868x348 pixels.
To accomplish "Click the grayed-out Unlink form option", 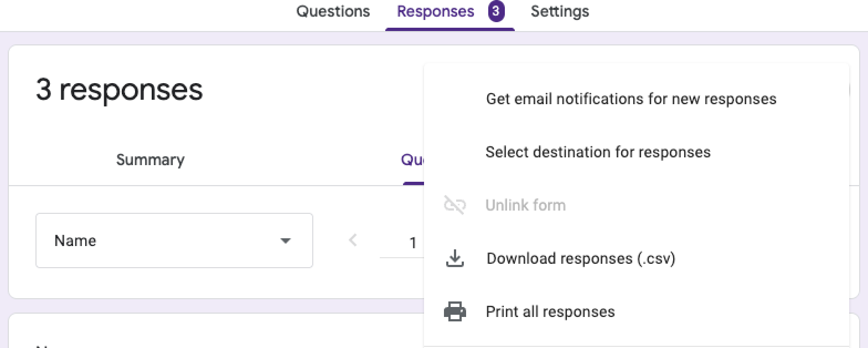I will pyautogui.click(x=525, y=205).
